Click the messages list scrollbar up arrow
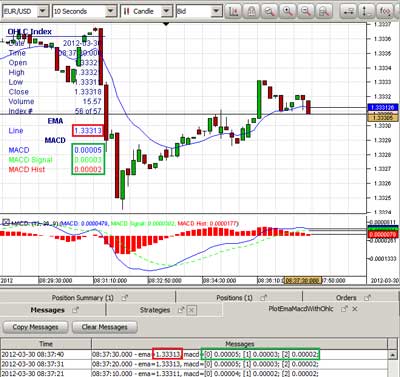Image resolution: width=400 pixels, height=377 pixels. coord(393,355)
